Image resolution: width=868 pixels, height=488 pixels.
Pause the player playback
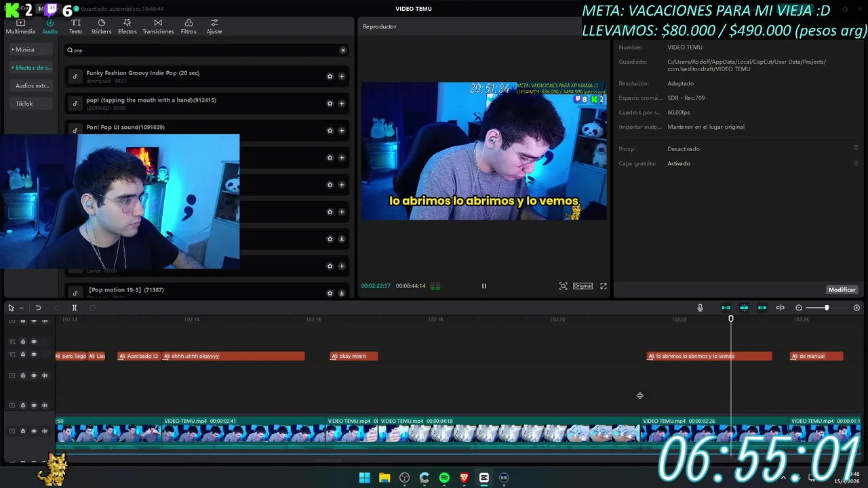(484, 286)
